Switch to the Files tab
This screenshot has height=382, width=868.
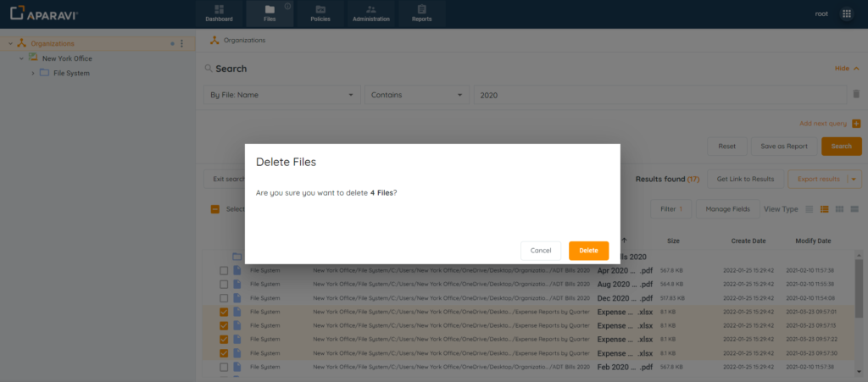pos(270,14)
